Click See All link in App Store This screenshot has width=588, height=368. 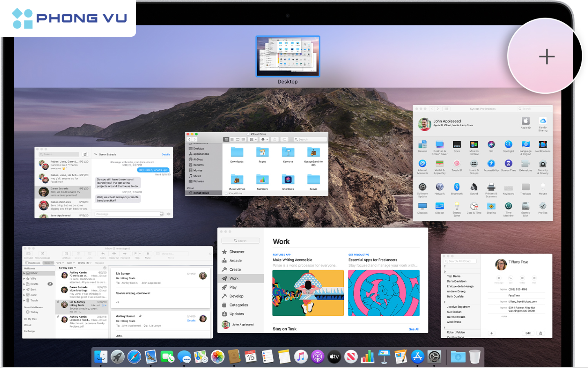[x=414, y=329]
